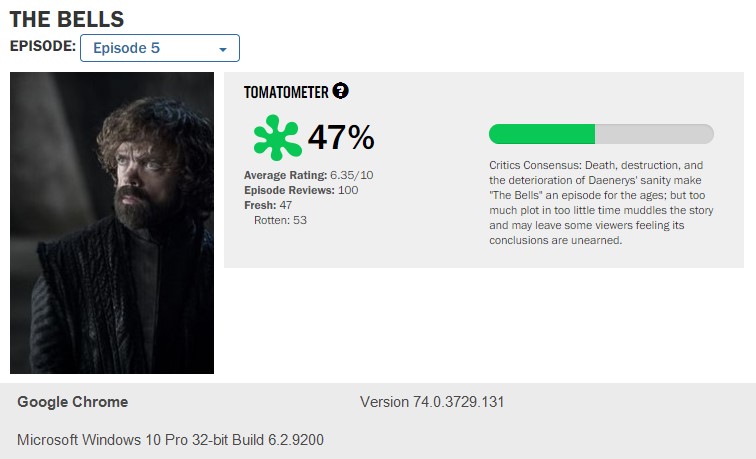Image resolution: width=756 pixels, height=459 pixels.
Task: Click THE BELLS episode title
Action: tap(68, 19)
